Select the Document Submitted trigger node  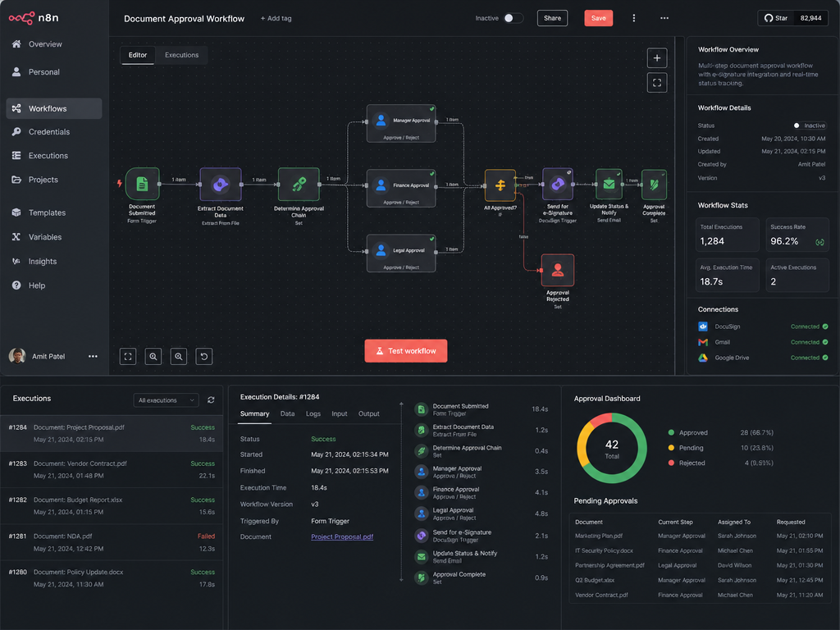(142, 184)
